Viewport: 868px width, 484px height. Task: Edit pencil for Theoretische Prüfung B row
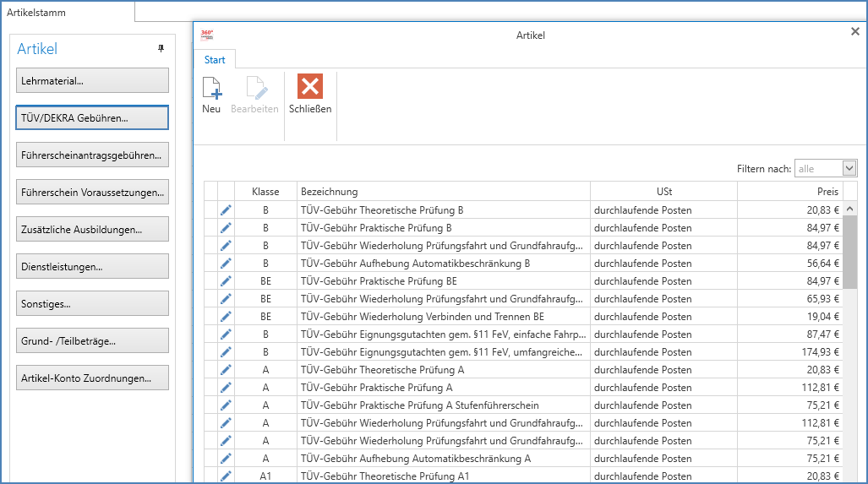pos(226,210)
